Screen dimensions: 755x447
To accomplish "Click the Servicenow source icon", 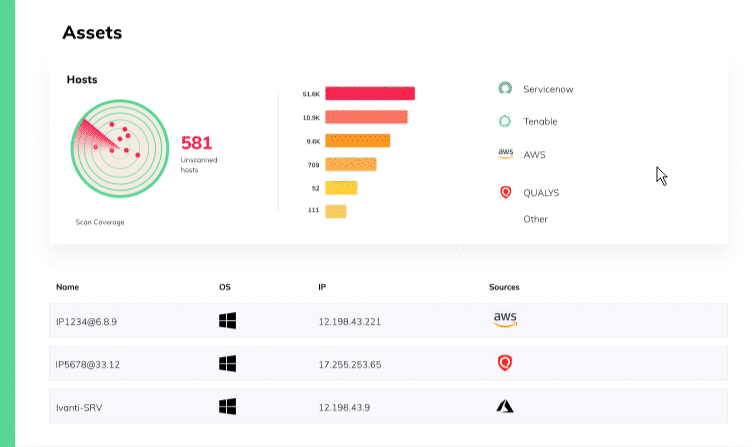I will [505, 88].
